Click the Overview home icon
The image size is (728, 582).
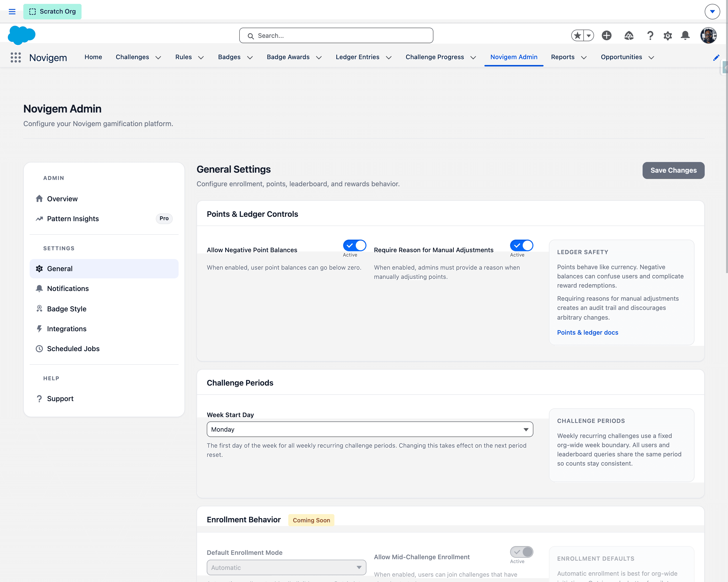pos(39,198)
